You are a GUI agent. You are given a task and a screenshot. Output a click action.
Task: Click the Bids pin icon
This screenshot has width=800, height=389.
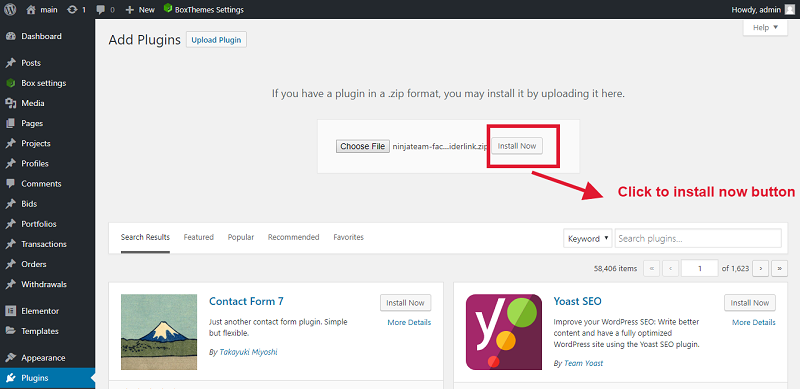coord(10,204)
